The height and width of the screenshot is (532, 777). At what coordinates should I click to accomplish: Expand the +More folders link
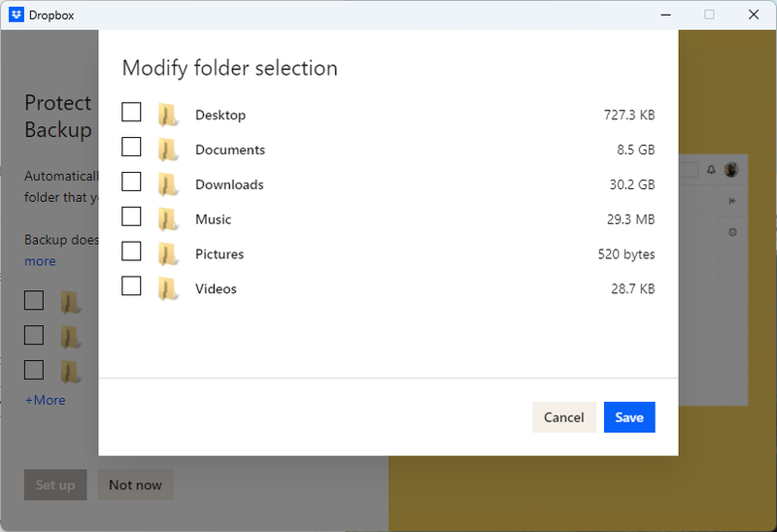[x=46, y=400]
